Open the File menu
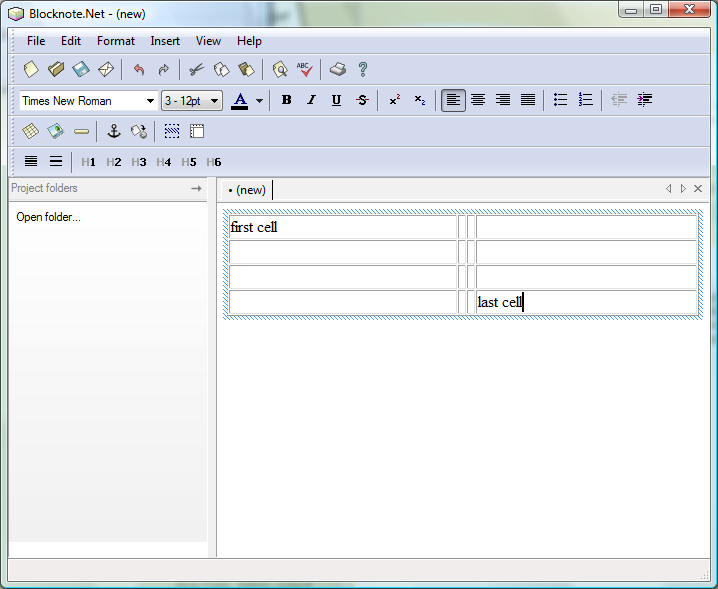The width and height of the screenshot is (718, 589). pos(36,41)
